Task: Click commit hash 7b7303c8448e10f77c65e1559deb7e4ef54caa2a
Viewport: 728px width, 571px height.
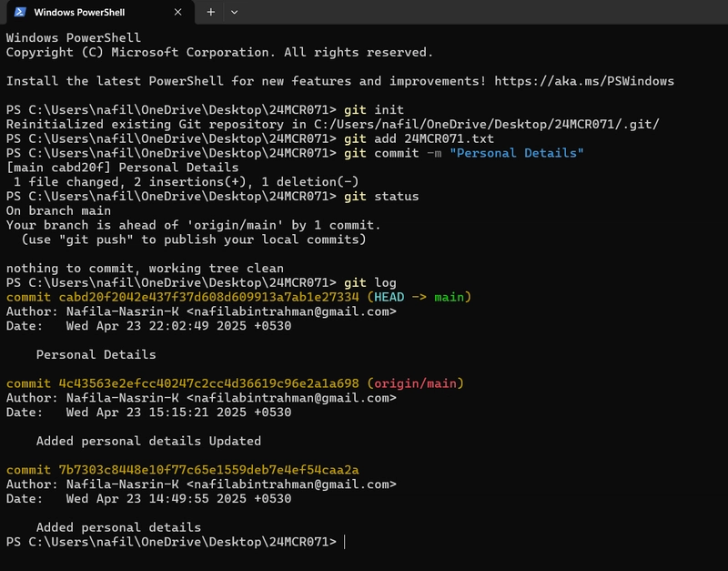Action: click(208, 470)
